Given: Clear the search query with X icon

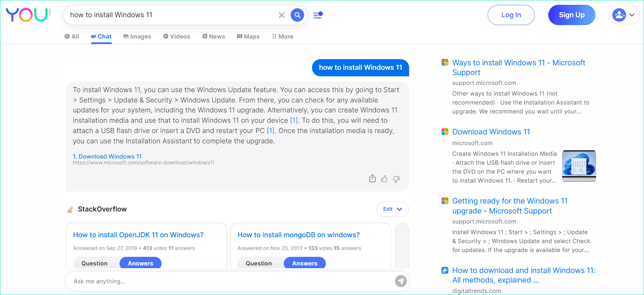Looking at the screenshot, I should pos(282,15).
